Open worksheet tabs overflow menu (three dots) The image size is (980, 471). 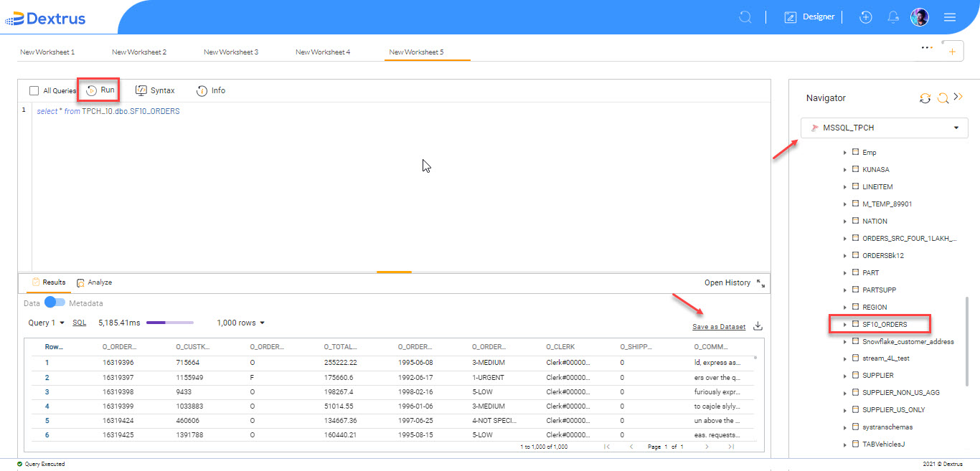point(927,47)
